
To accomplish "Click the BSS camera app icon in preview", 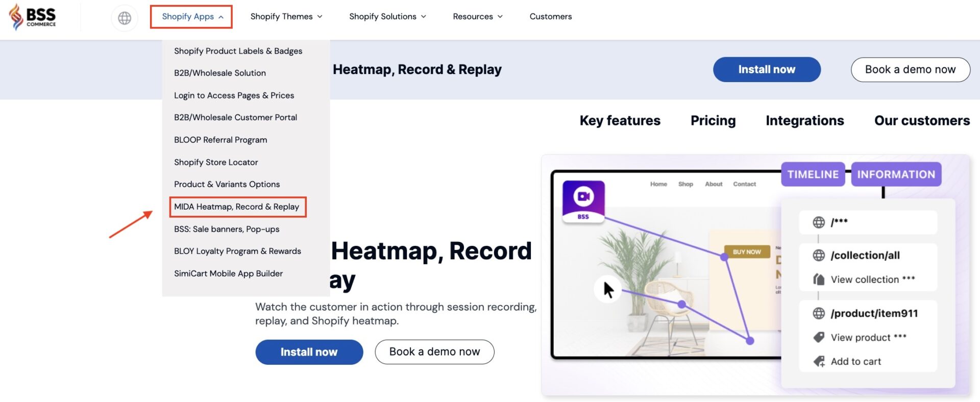I will [583, 202].
